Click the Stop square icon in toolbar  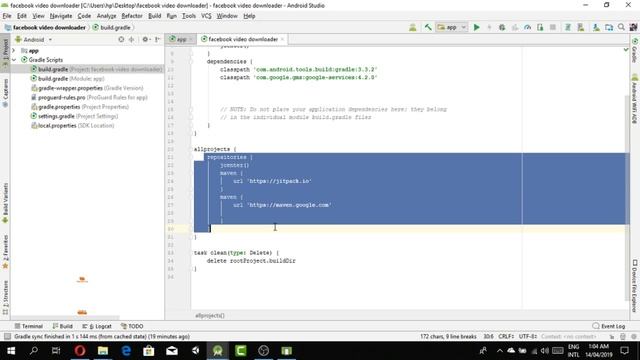(553, 27)
